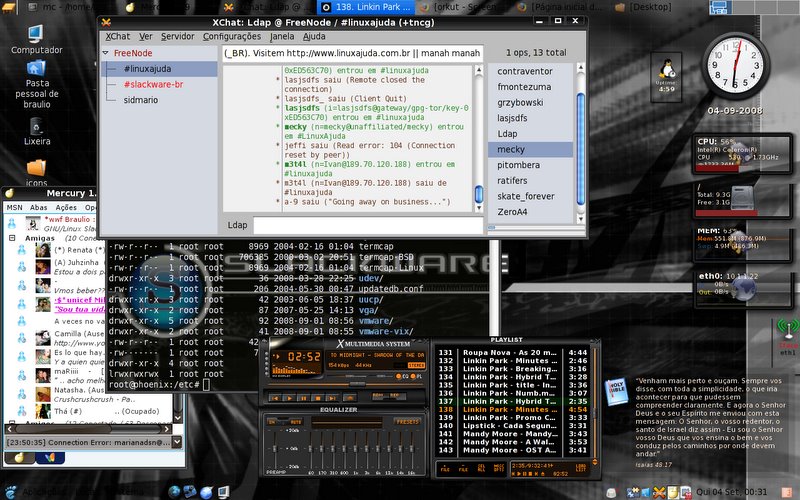Open the Lixeira trash icon
This screenshot has height=500, width=800.
[x=37, y=132]
